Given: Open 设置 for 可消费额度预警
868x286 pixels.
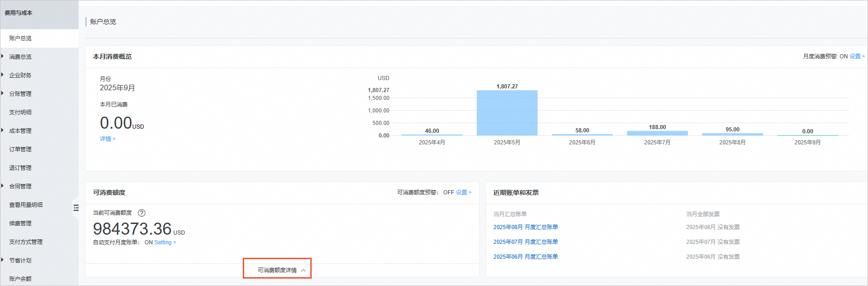Looking at the screenshot, I should (x=464, y=193).
